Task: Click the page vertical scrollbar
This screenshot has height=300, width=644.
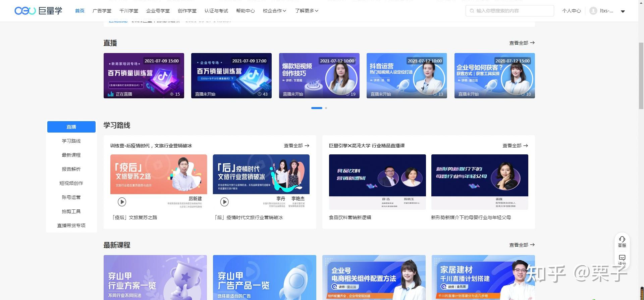Action: tap(641, 76)
